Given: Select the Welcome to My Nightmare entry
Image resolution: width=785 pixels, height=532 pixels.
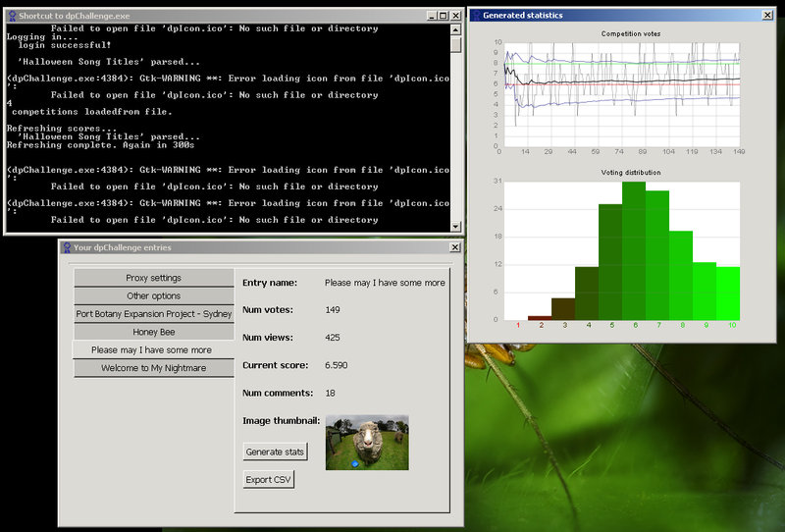Looking at the screenshot, I should pyautogui.click(x=154, y=368).
